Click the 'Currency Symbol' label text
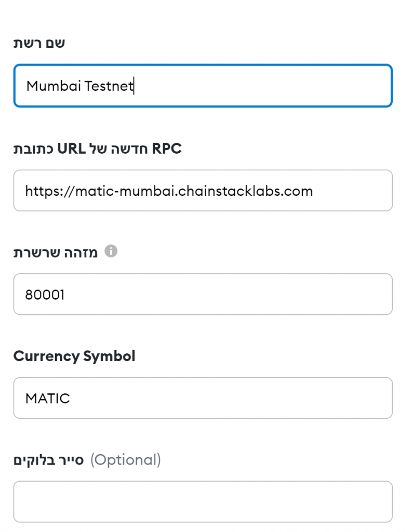The width and height of the screenshot is (413, 532). pos(74,356)
